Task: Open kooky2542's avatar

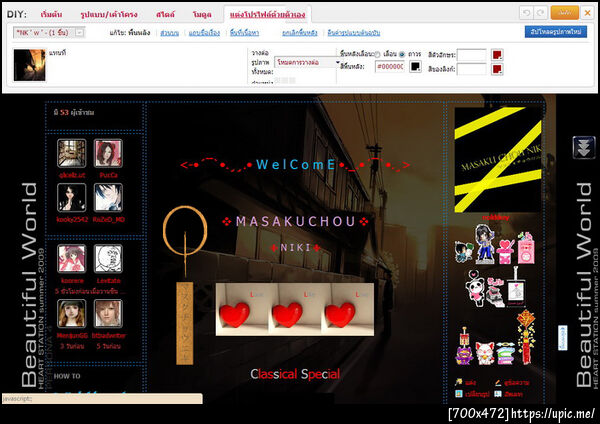Action: (x=72, y=197)
